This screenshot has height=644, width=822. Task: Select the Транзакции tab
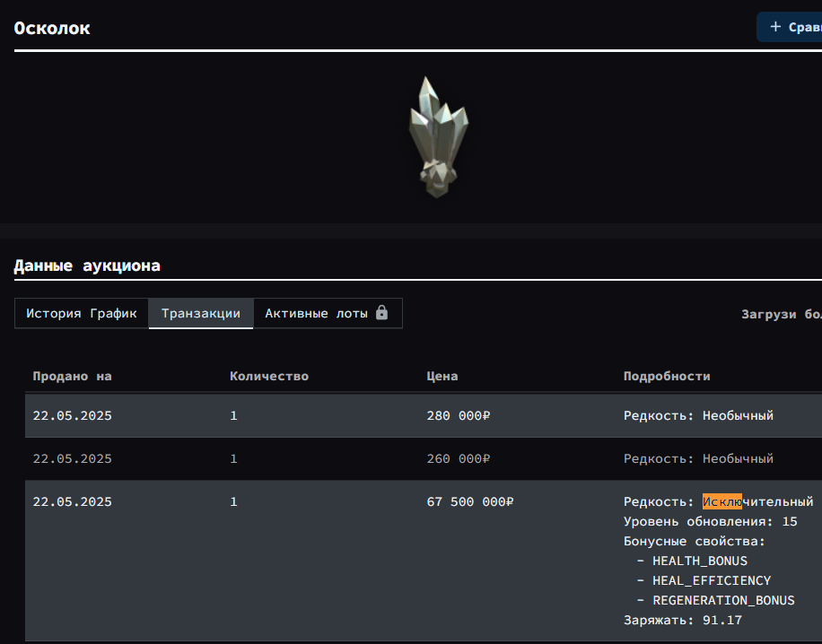pos(201,313)
